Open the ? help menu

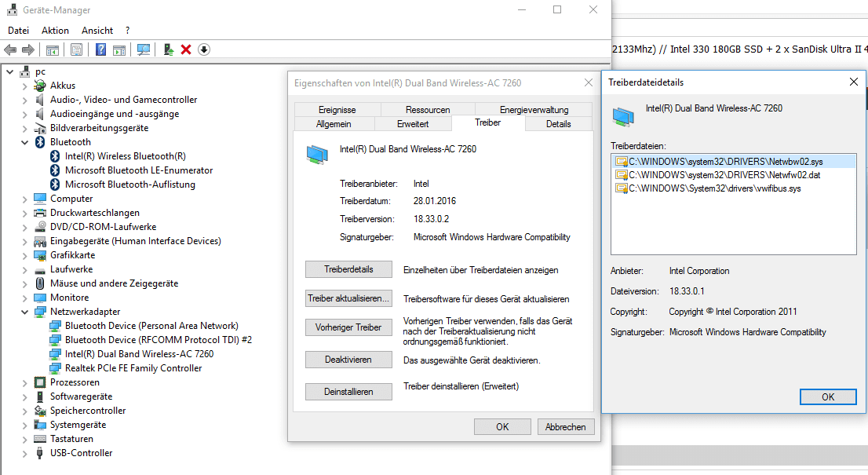click(x=127, y=31)
